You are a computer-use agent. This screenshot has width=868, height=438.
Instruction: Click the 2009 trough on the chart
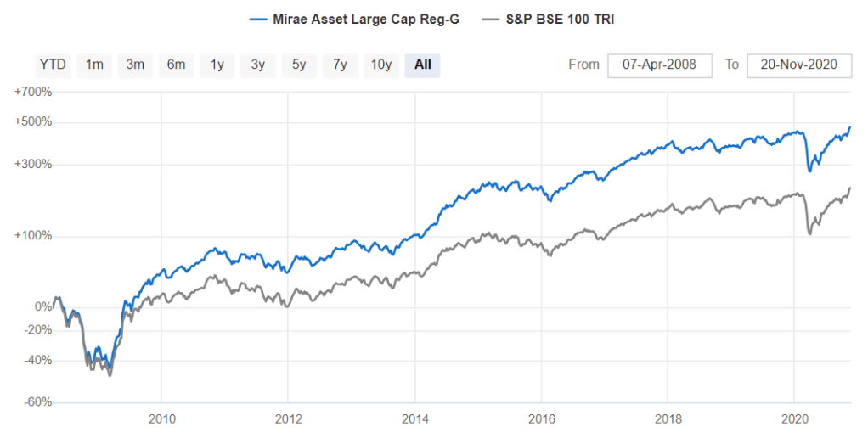pyautogui.click(x=110, y=374)
